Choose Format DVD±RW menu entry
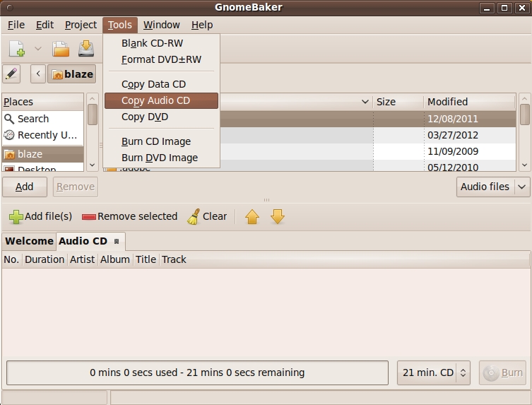532x405 pixels. pyautogui.click(x=162, y=59)
